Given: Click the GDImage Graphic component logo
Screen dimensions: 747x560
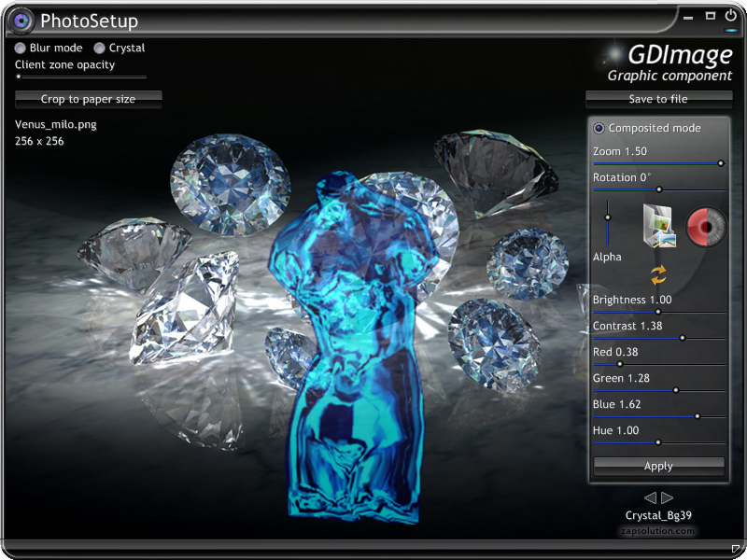Looking at the screenshot, I should coord(669,63).
